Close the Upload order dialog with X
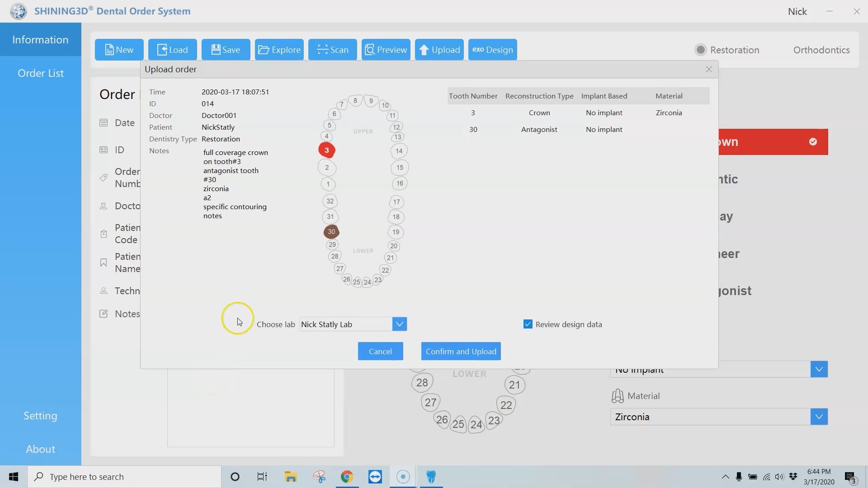The width and height of the screenshot is (868, 488). [709, 69]
